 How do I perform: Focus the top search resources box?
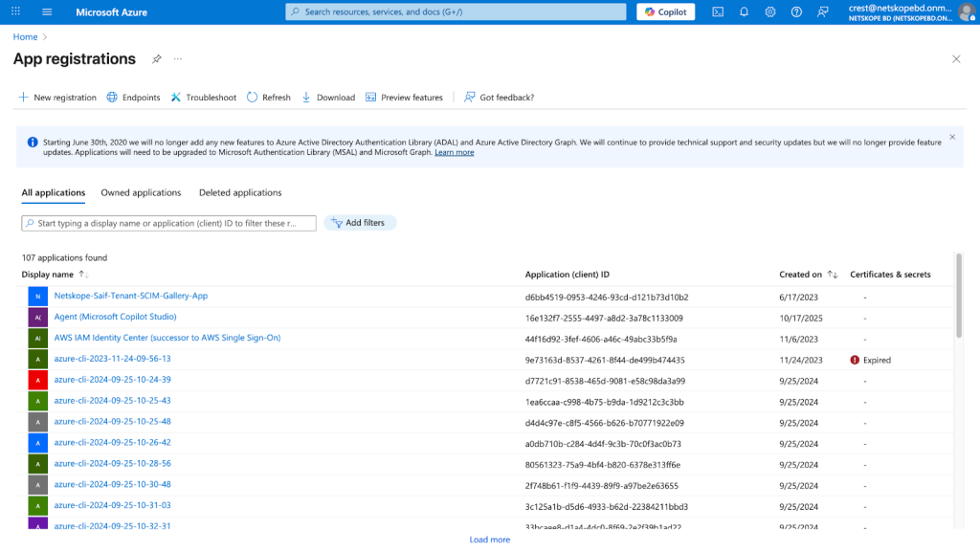pos(456,11)
